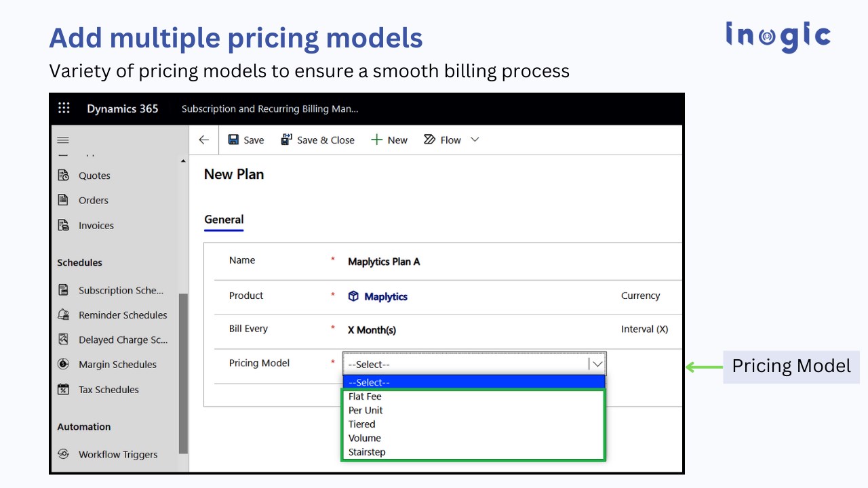Image resolution: width=868 pixels, height=488 pixels.
Task: Click the Subscription Schedules icon
Action: point(63,290)
